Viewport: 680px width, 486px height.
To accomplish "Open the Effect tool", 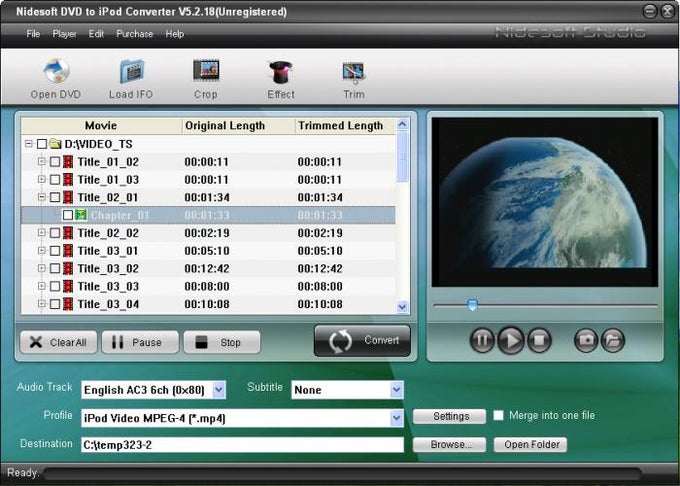I will pyautogui.click(x=281, y=78).
